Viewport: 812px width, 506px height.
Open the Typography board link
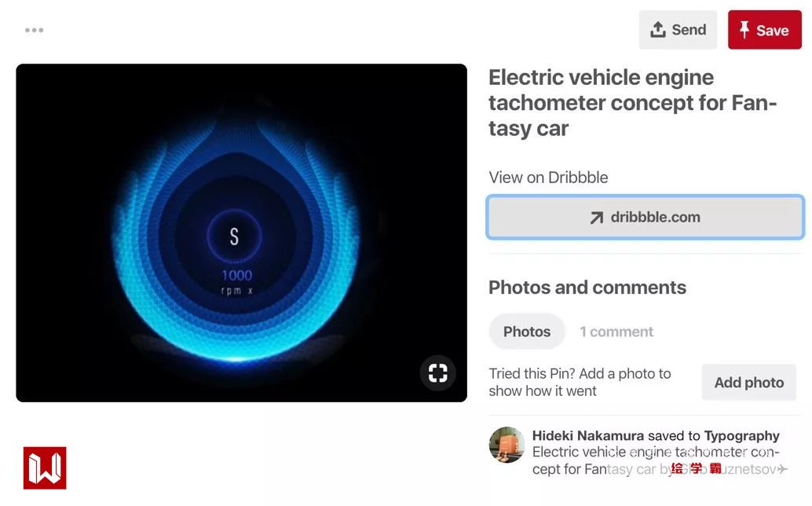click(x=741, y=435)
